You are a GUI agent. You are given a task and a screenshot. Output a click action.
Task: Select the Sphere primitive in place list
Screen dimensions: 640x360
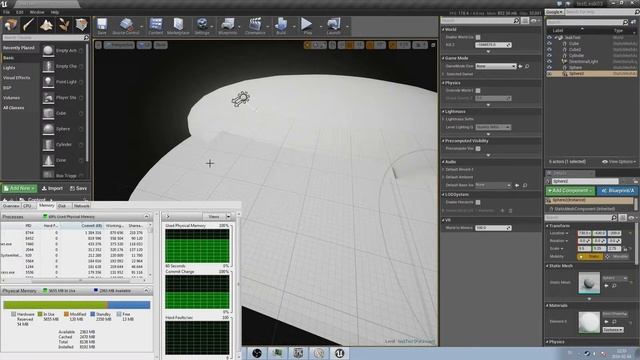point(63,129)
